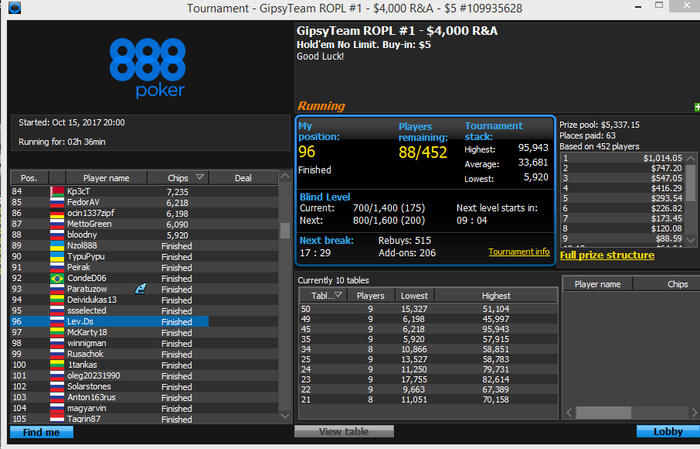The image size is (700, 449).
Task: Select player magyarvin row
Action: pyautogui.click(x=144, y=408)
